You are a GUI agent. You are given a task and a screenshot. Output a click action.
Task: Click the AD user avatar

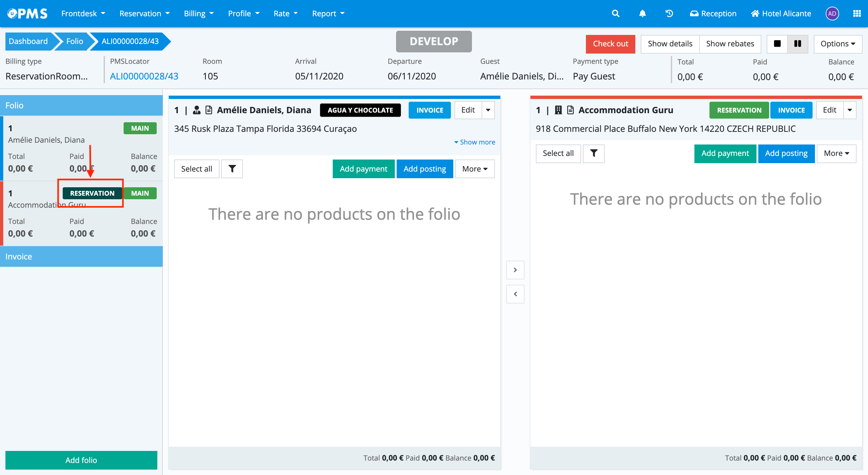(x=832, y=14)
